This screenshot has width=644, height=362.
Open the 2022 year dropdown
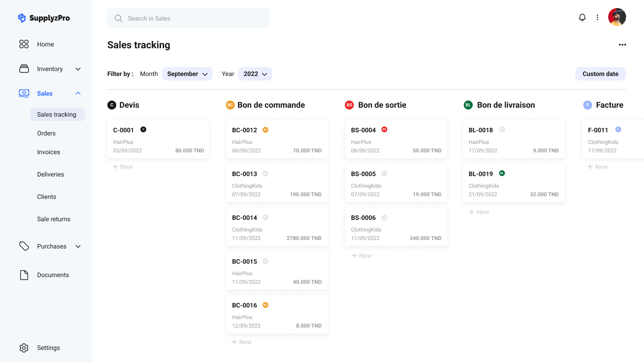click(255, 74)
